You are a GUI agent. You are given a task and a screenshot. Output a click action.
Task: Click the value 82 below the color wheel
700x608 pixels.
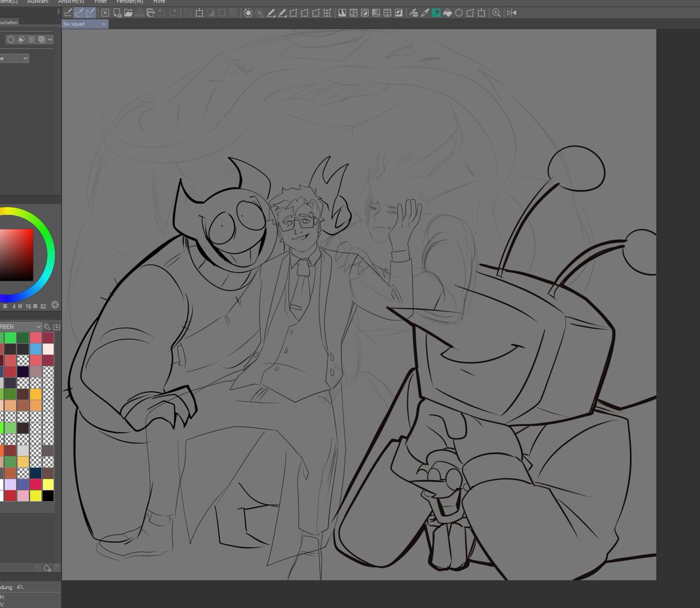point(44,306)
